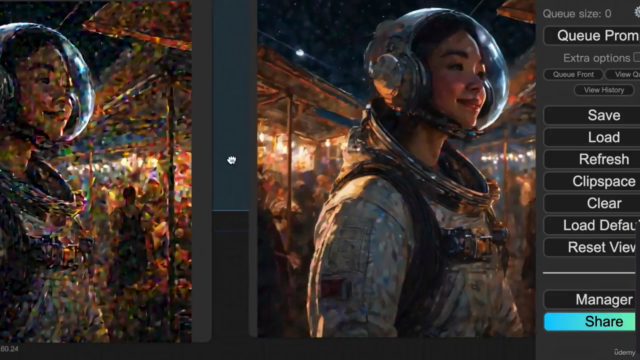640x360 pixels.
Task: Open the View Queue list
Action: coord(622,74)
